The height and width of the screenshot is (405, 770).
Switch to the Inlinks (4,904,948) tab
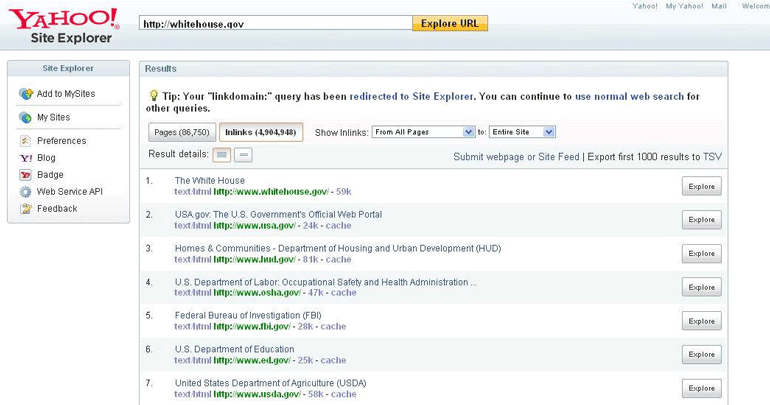click(261, 132)
